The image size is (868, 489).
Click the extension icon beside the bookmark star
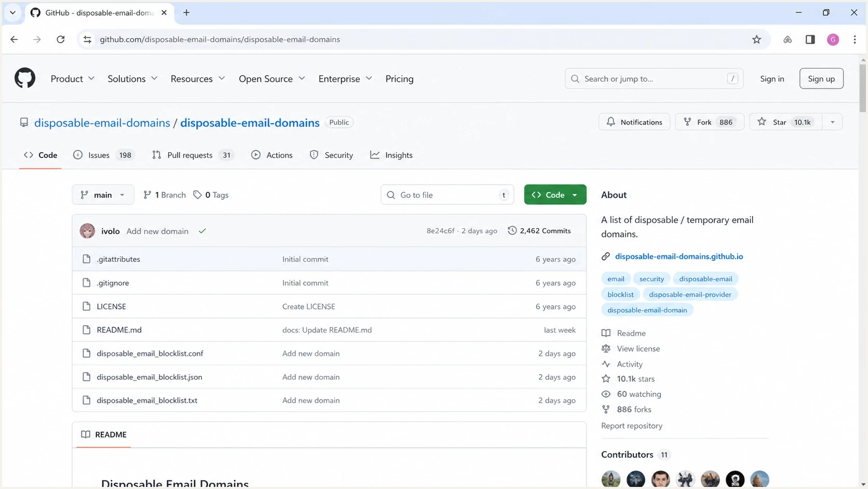tap(788, 39)
